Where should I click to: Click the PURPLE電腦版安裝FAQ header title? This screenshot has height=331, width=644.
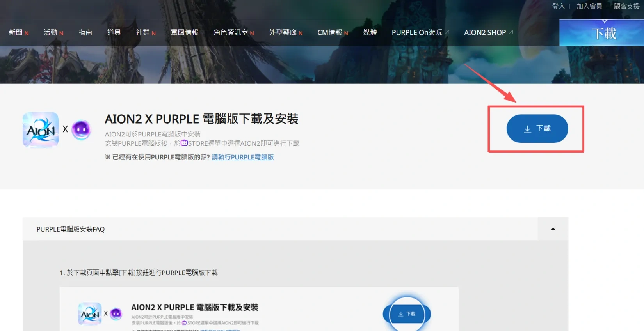click(71, 229)
